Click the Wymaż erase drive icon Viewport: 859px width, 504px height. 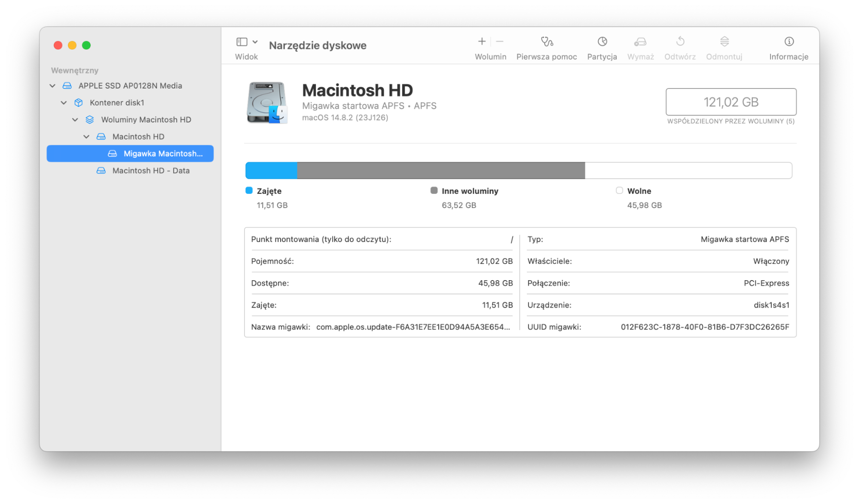[640, 41]
